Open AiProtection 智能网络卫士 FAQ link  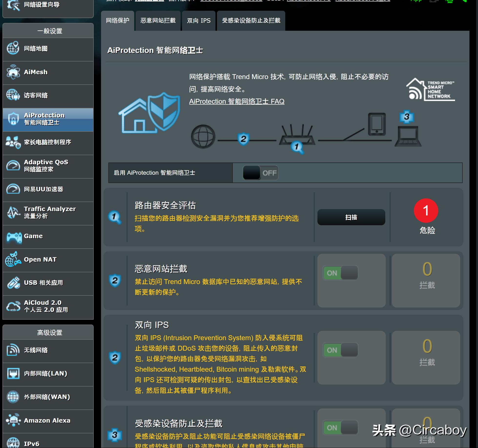[x=236, y=101]
